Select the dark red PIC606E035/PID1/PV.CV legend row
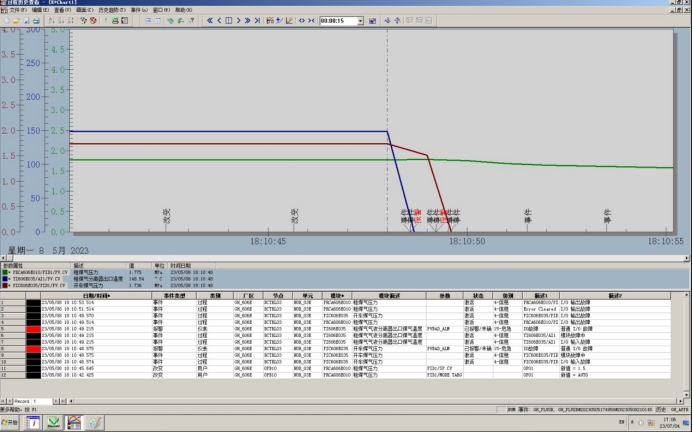This screenshot has width=693, height=432. 108,286
